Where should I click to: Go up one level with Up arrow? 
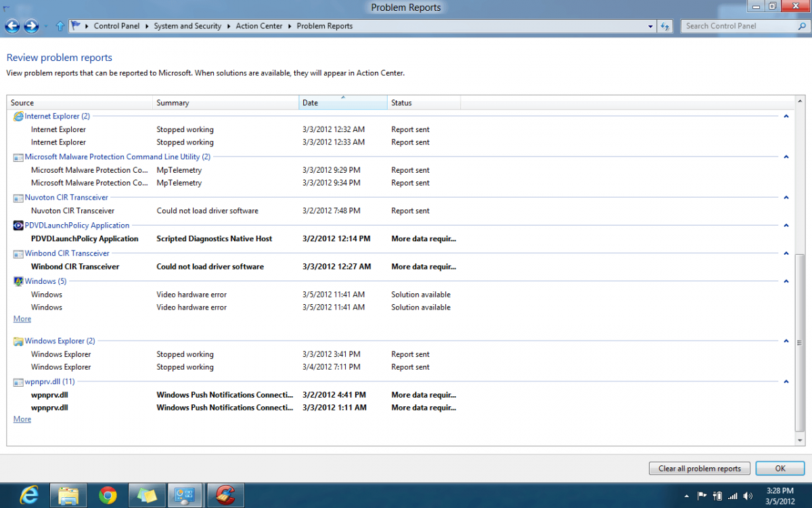click(x=60, y=26)
